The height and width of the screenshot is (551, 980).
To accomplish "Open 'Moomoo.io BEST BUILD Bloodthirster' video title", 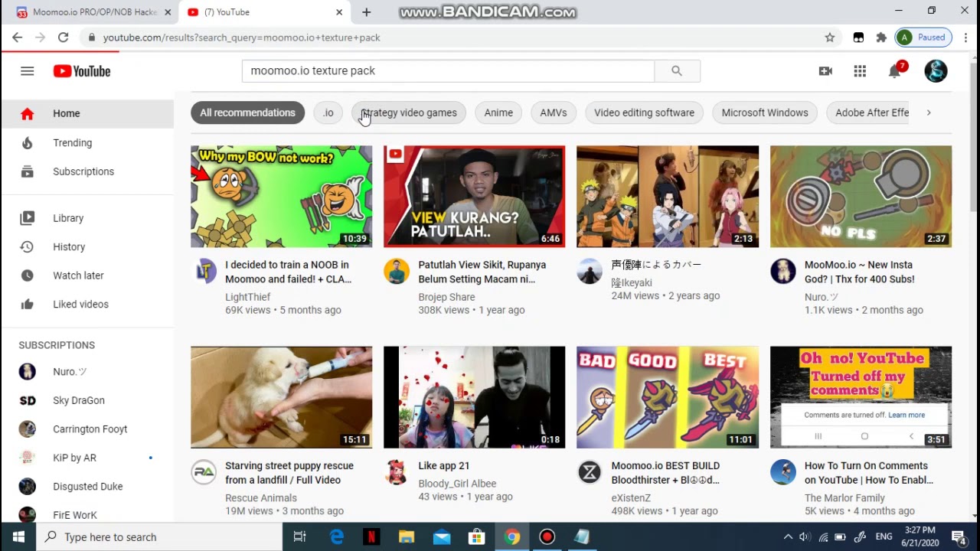I will (665, 473).
